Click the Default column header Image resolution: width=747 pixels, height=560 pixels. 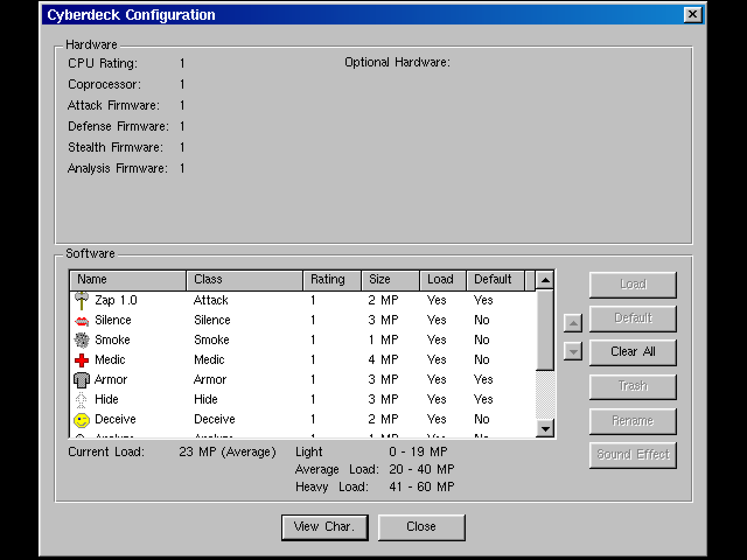coord(495,280)
